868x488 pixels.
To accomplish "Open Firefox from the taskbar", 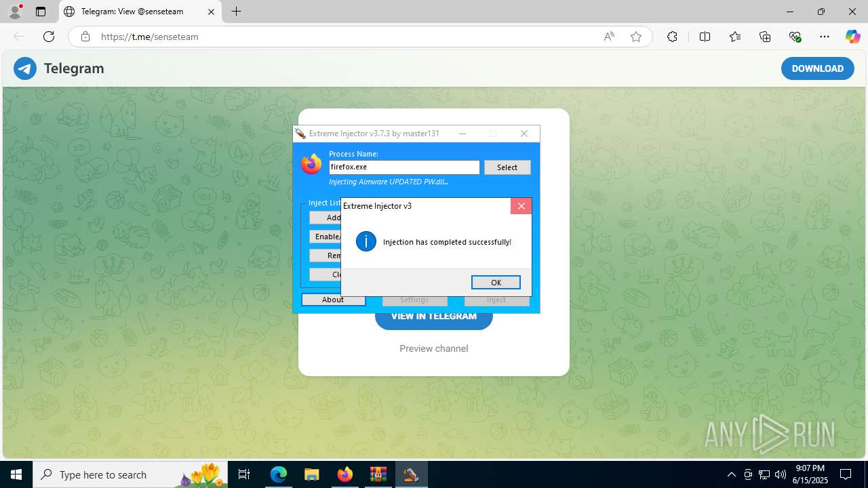I will [344, 474].
